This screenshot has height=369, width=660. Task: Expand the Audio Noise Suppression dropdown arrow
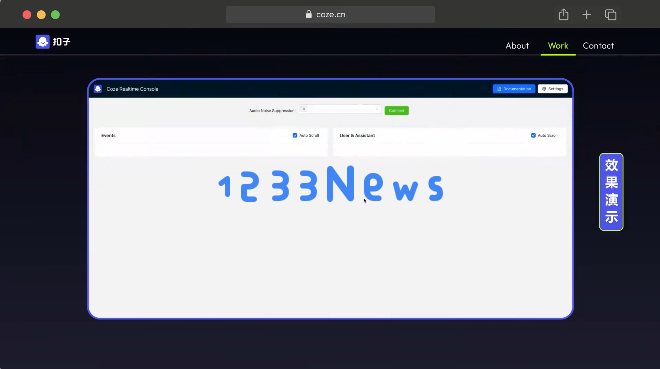(x=376, y=109)
